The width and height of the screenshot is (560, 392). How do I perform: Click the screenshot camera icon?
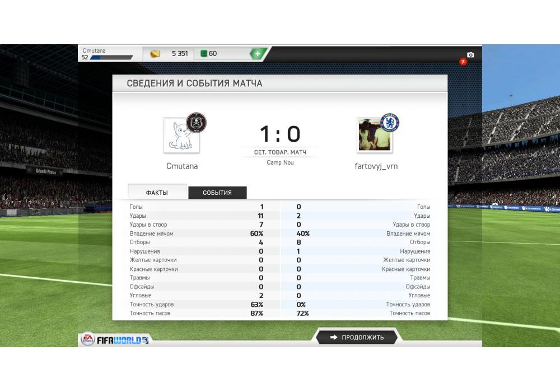[x=470, y=55]
